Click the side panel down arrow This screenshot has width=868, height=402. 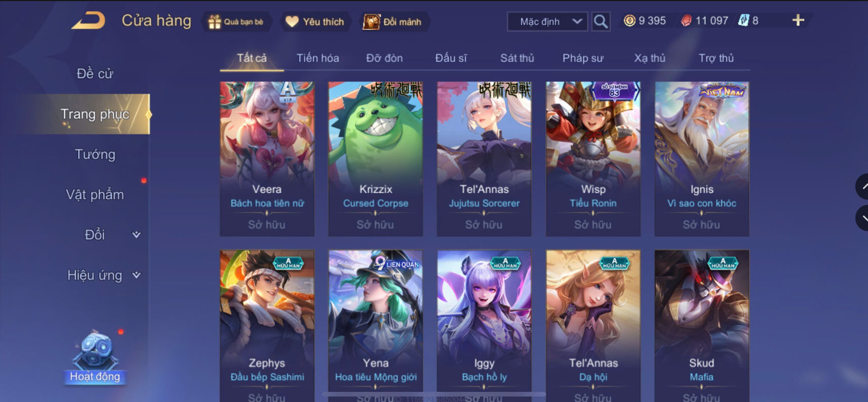point(862,218)
